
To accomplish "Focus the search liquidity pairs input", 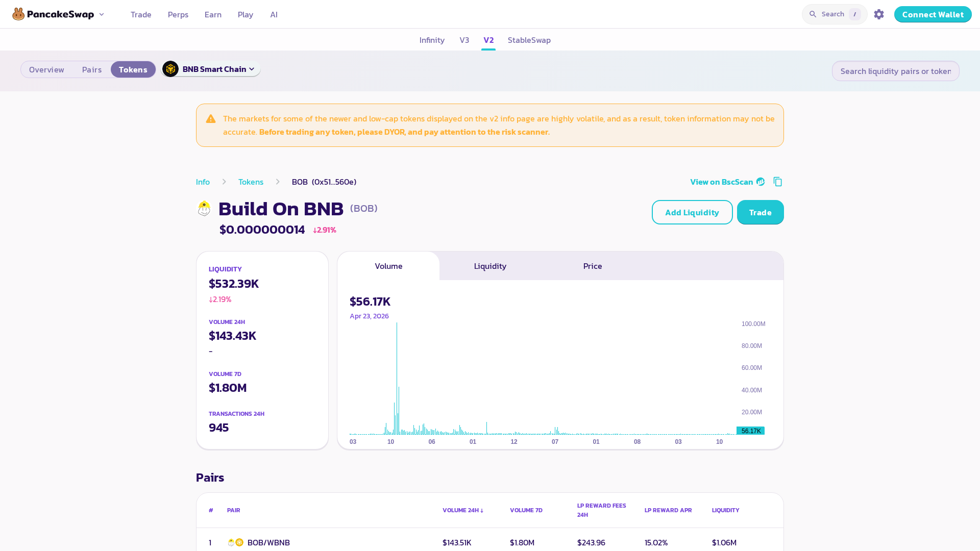I will (895, 71).
